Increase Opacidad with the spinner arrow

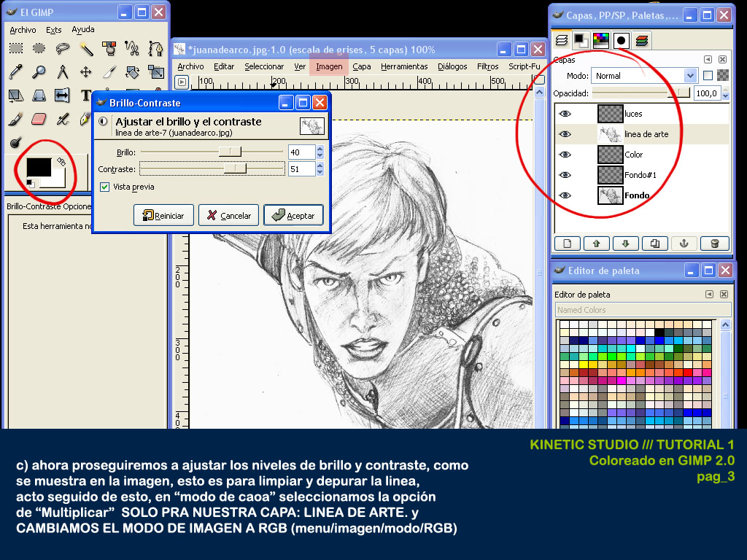(726, 90)
